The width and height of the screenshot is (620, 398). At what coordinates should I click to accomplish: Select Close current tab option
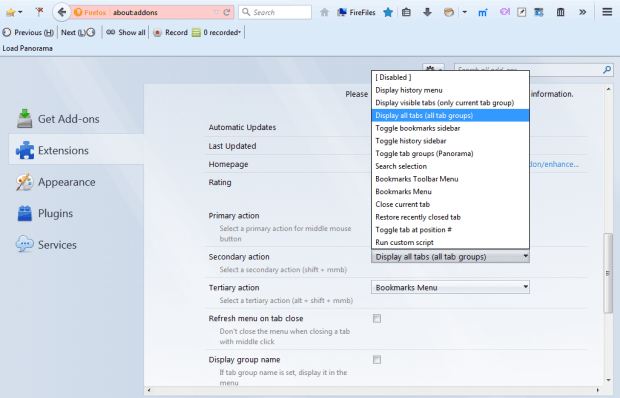point(450,204)
